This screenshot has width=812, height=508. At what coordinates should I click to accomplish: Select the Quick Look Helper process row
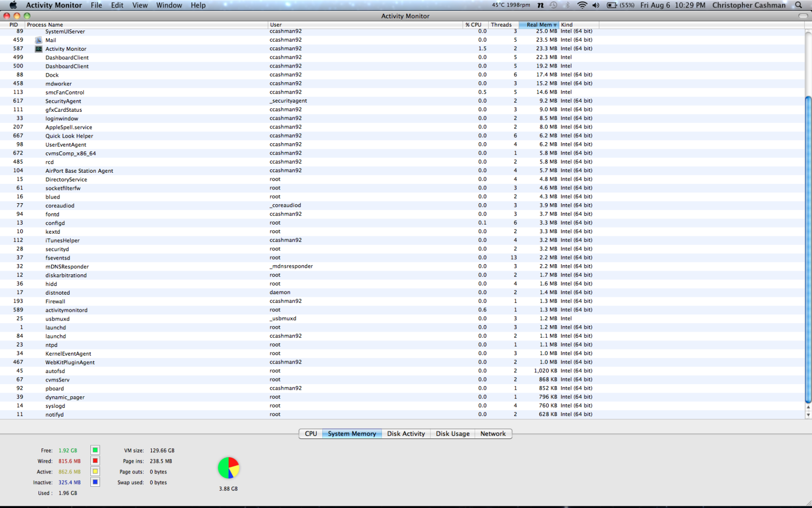(x=402, y=136)
